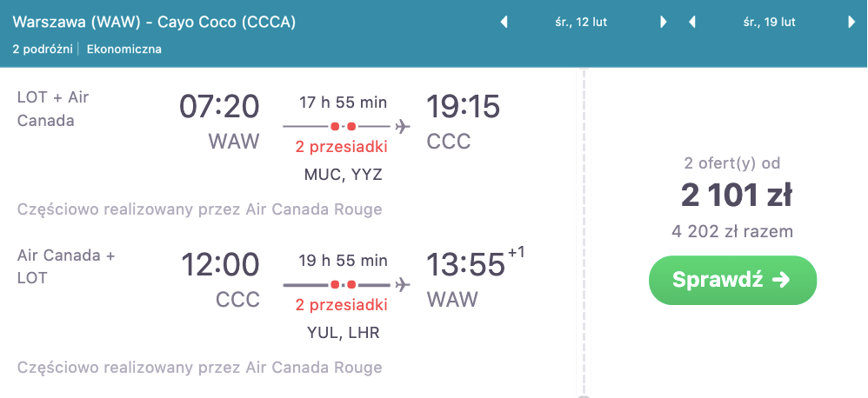Go to previous return date arrow
This screenshot has height=398, width=868.
pyautogui.click(x=692, y=23)
